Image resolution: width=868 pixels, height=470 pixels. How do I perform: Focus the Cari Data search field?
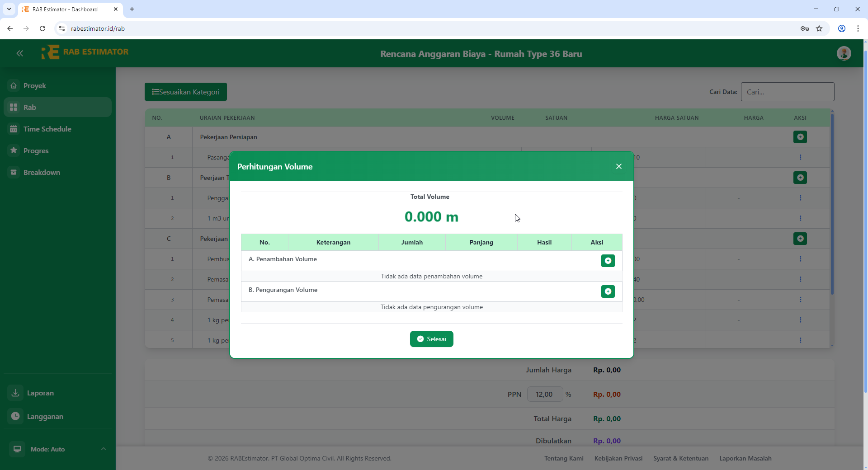[787, 92]
